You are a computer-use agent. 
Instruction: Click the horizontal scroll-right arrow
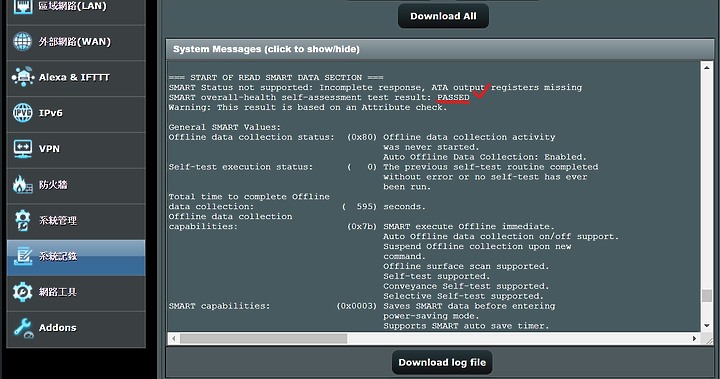tap(694, 339)
